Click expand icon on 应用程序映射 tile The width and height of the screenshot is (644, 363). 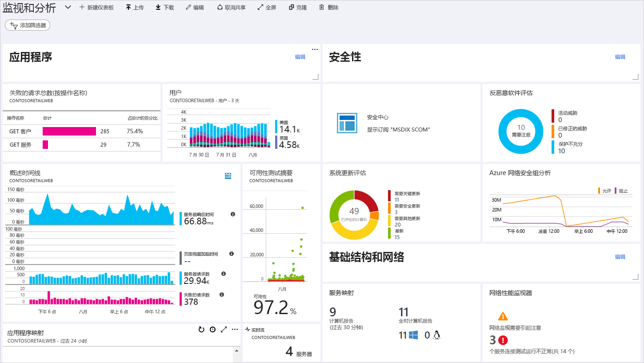pos(224,329)
